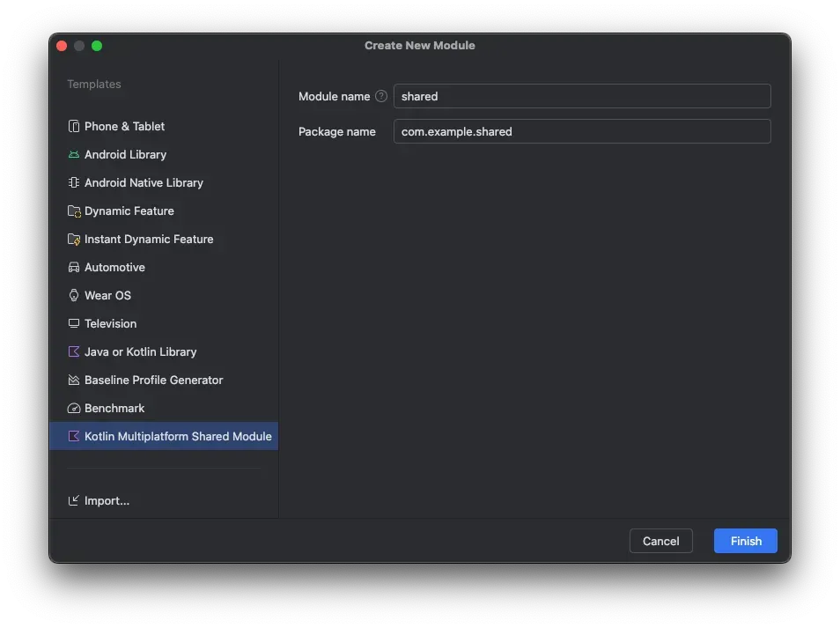Screen dimensions: 840x628
Task: Close the Create New Module dialog
Action: click(x=62, y=46)
